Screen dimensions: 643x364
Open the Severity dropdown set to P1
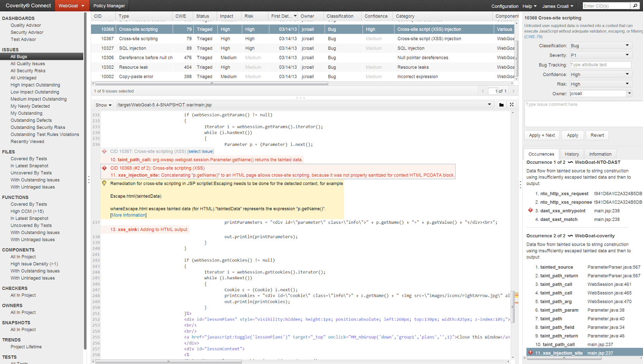600,55
